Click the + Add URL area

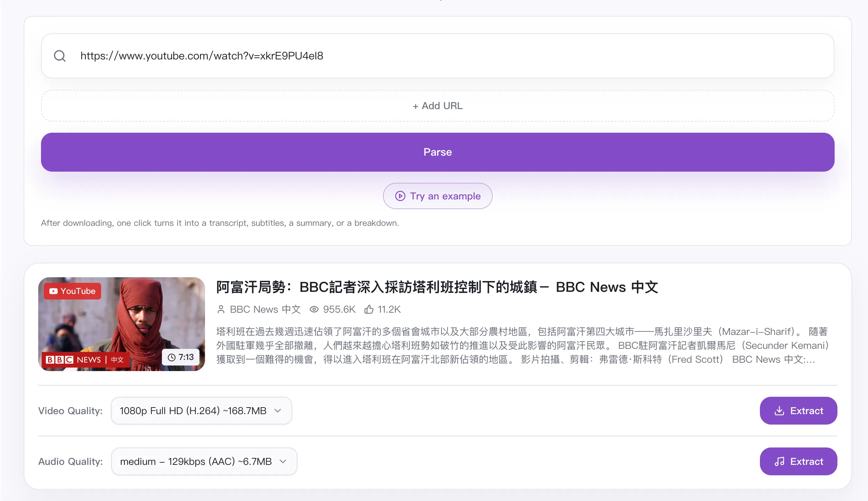pyautogui.click(x=437, y=106)
